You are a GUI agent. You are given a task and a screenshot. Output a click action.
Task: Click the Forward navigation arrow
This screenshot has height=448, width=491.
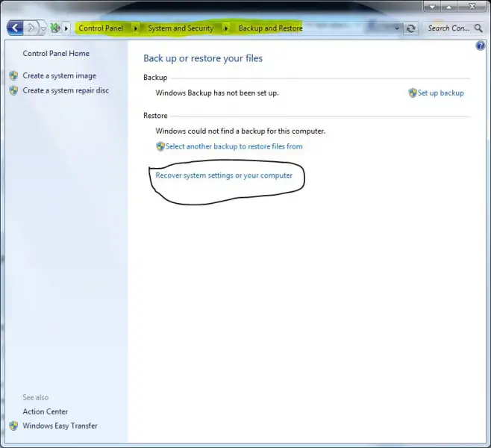pos(31,28)
